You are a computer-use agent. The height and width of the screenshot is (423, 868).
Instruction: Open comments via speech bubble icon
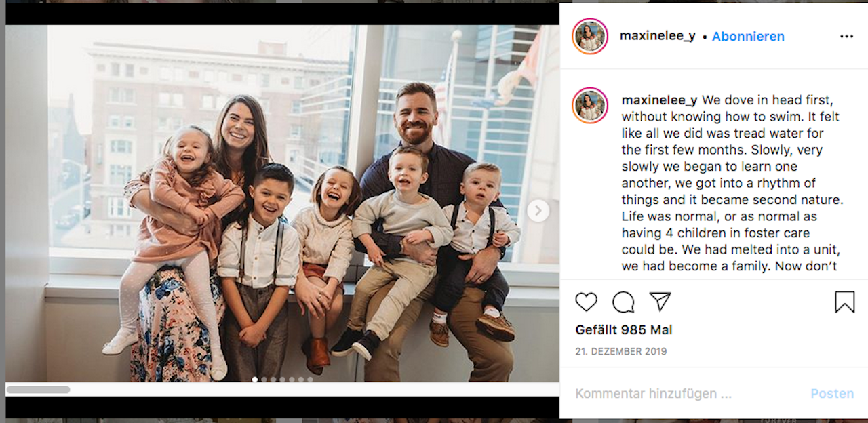click(x=623, y=302)
